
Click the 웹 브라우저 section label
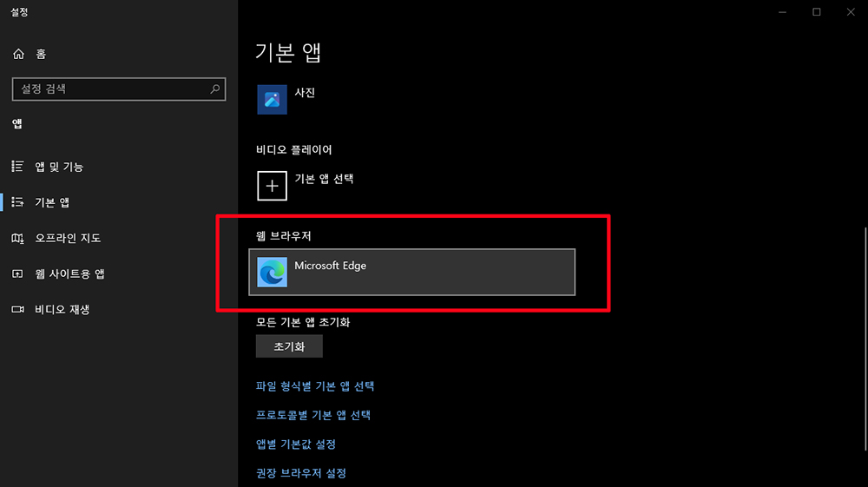coord(284,236)
